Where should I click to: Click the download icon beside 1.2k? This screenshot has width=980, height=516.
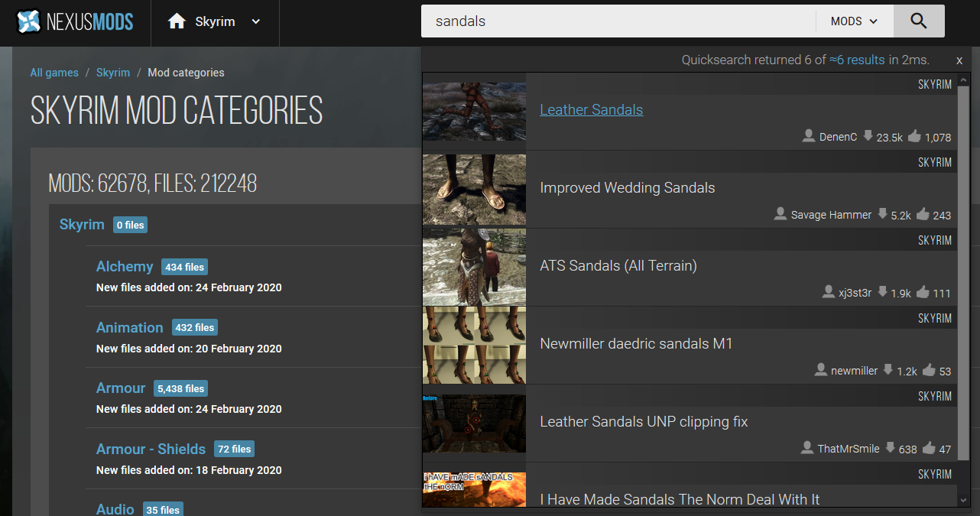(x=888, y=370)
